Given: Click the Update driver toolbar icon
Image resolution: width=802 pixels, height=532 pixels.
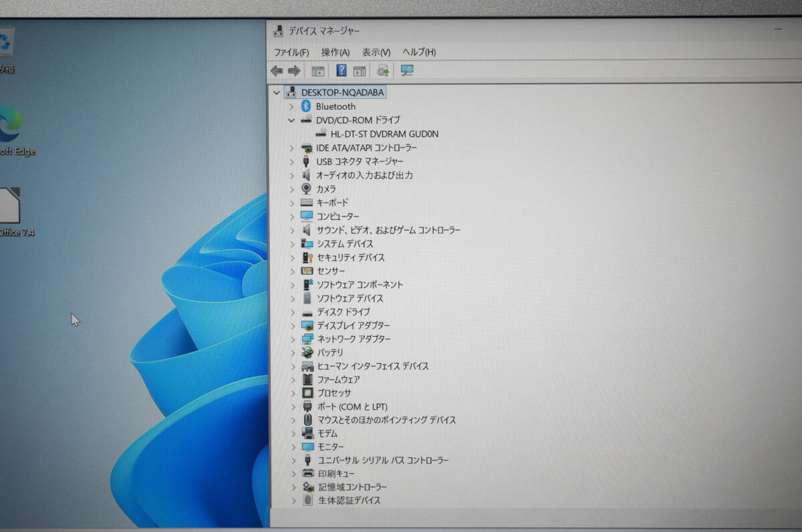Looking at the screenshot, I should (383, 71).
